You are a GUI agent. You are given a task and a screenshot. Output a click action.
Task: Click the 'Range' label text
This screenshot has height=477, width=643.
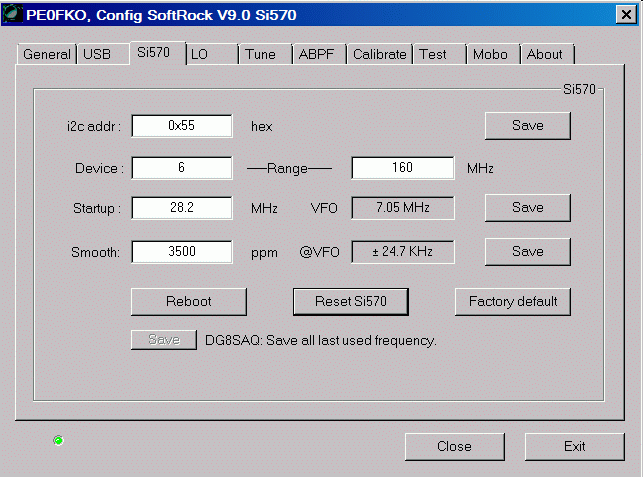point(287,168)
